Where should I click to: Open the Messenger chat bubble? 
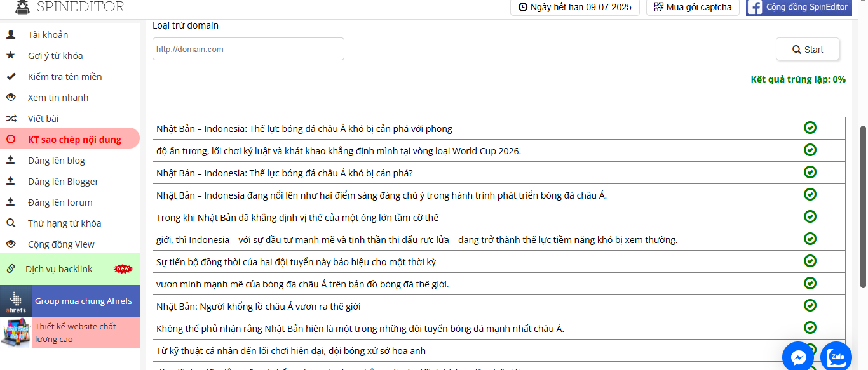(x=797, y=357)
